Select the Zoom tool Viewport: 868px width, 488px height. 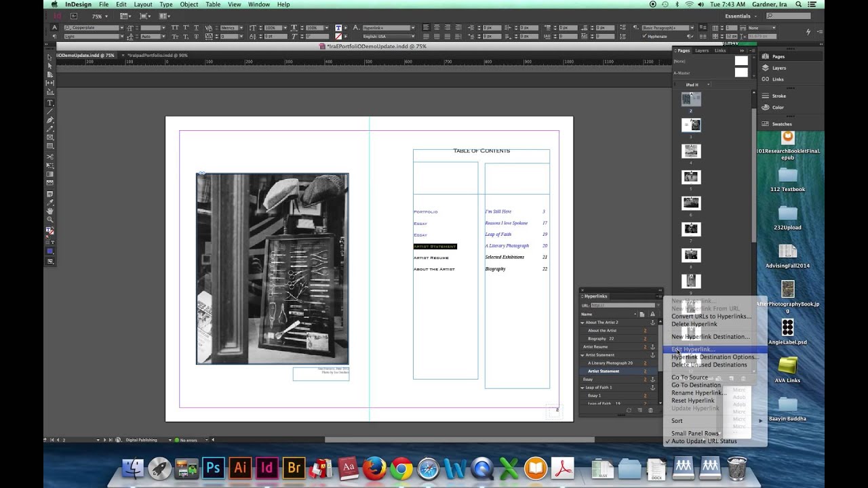tap(50, 219)
